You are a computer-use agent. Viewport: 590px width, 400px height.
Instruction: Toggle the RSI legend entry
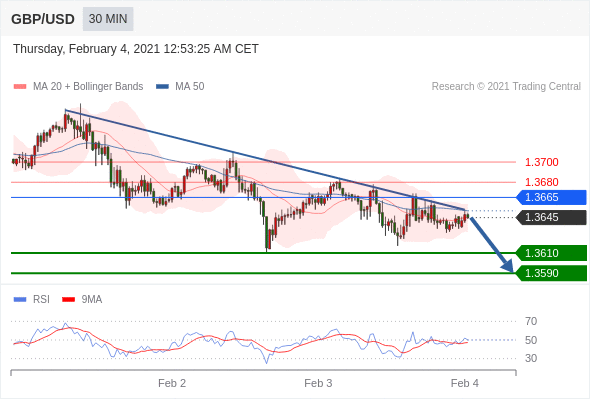click(31, 300)
